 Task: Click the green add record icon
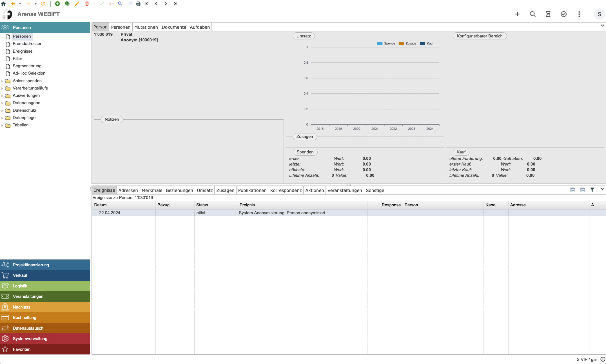click(57, 4)
